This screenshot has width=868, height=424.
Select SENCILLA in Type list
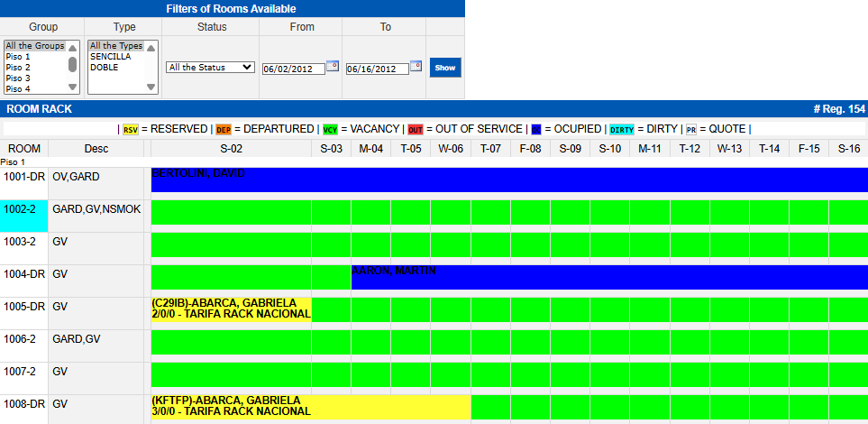[x=110, y=57]
